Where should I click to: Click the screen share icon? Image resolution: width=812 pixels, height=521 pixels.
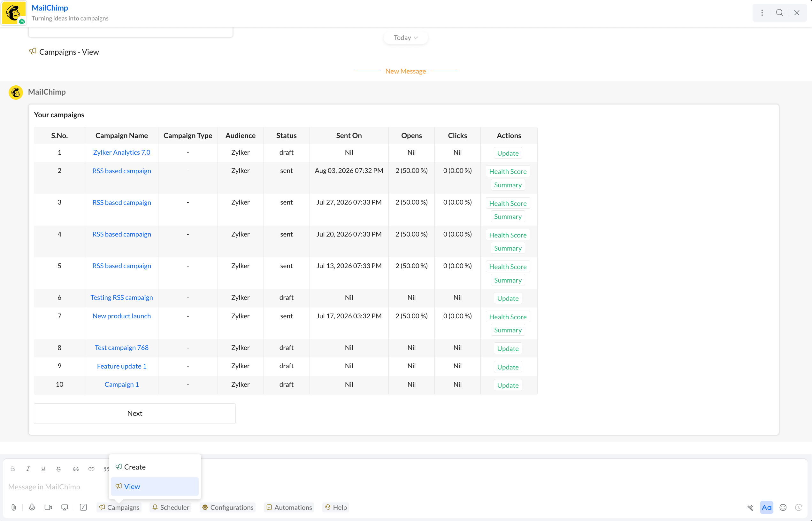(65, 507)
